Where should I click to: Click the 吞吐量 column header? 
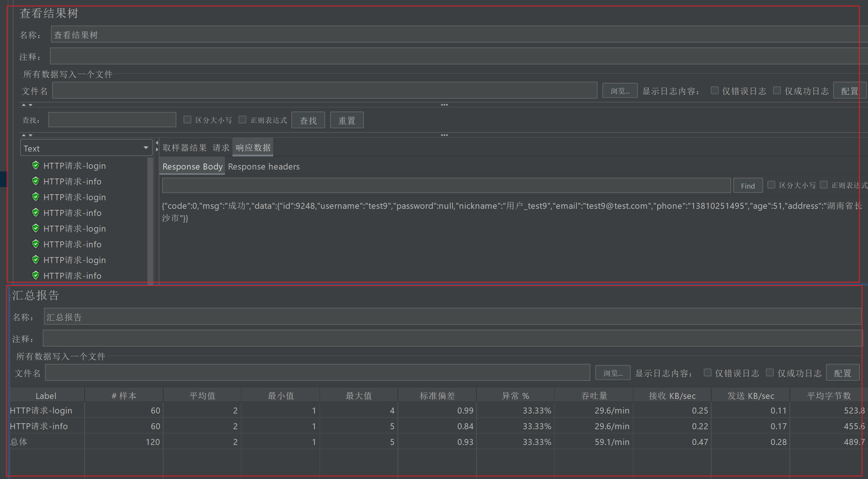click(594, 396)
